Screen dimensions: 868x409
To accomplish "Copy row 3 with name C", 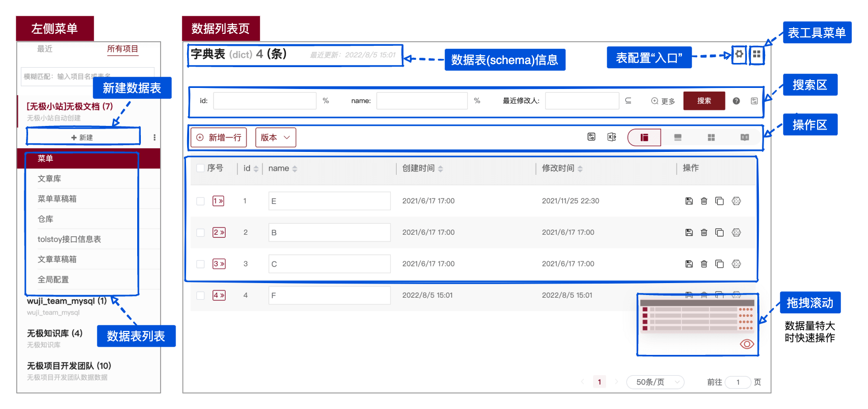I will (719, 264).
